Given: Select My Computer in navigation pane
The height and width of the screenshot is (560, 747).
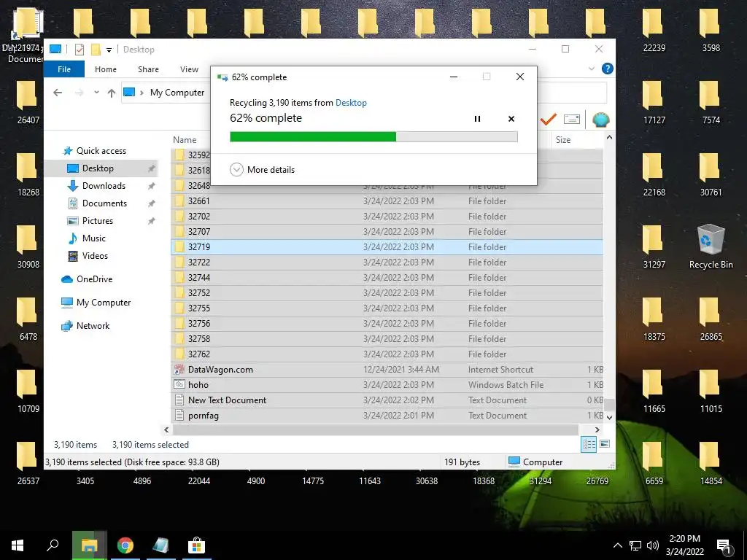Looking at the screenshot, I should (103, 303).
